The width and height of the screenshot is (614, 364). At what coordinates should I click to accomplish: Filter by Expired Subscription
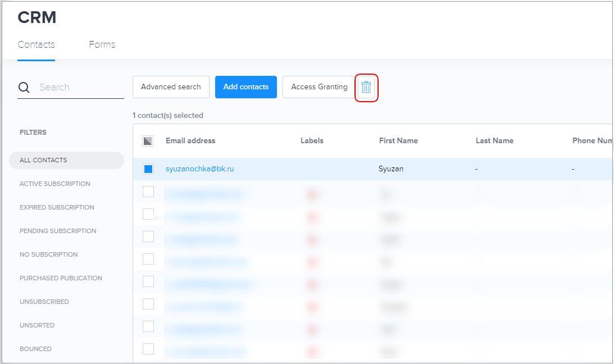pyautogui.click(x=57, y=207)
